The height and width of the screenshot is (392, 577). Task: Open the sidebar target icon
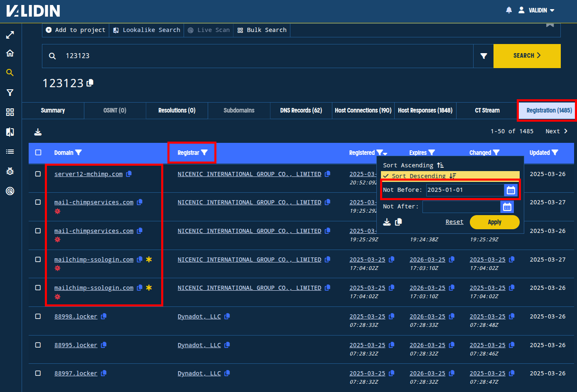point(10,191)
